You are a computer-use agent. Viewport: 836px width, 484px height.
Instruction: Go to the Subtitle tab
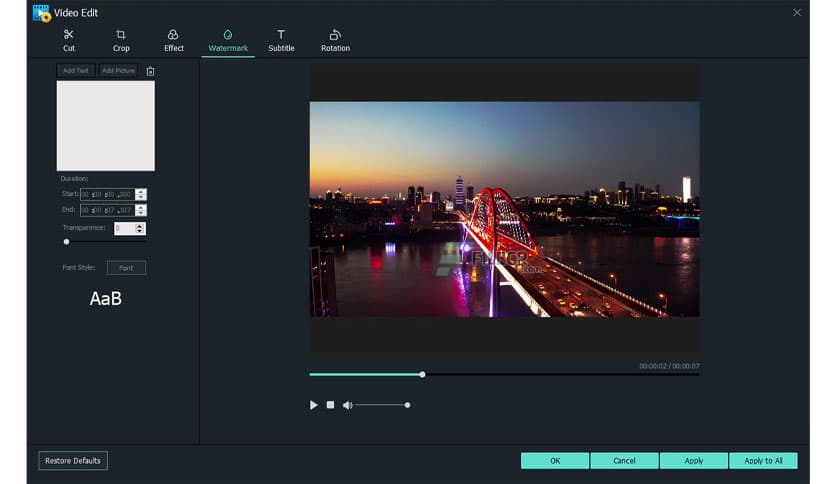pyautogui.click(x=281, y=40)
